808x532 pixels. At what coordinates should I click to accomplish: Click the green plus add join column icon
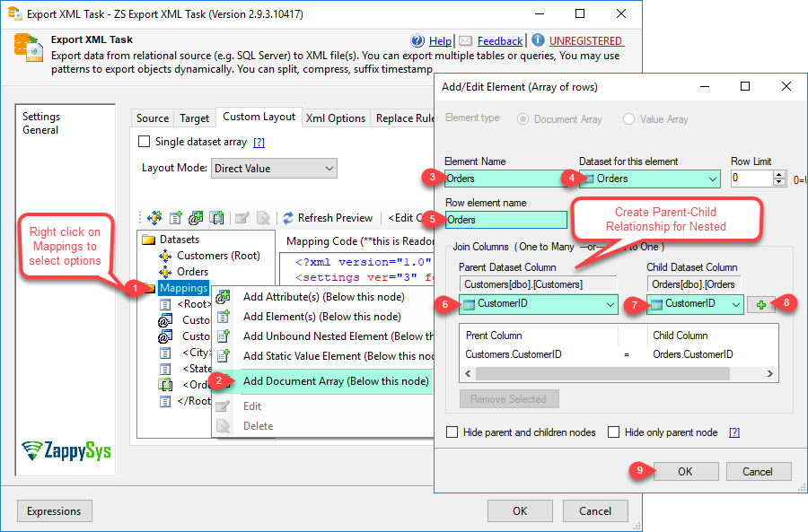tap(761, 305)
